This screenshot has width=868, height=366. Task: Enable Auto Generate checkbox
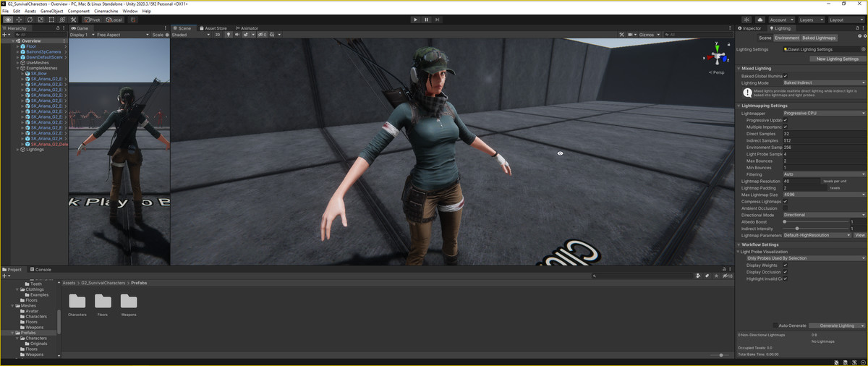point(776,325)
